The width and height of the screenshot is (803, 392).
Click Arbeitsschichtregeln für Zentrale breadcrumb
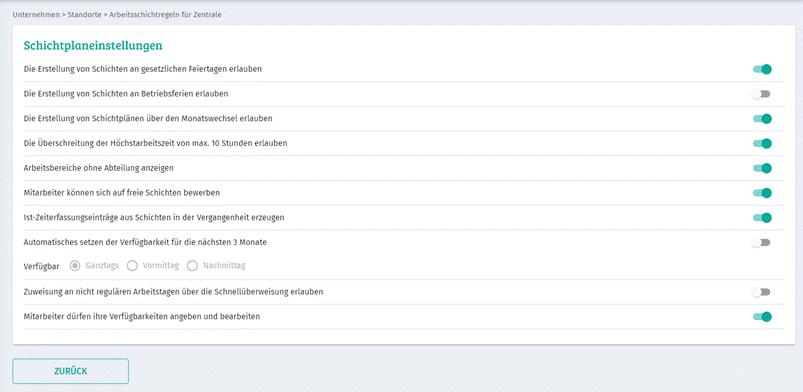[x=165, y=15]
